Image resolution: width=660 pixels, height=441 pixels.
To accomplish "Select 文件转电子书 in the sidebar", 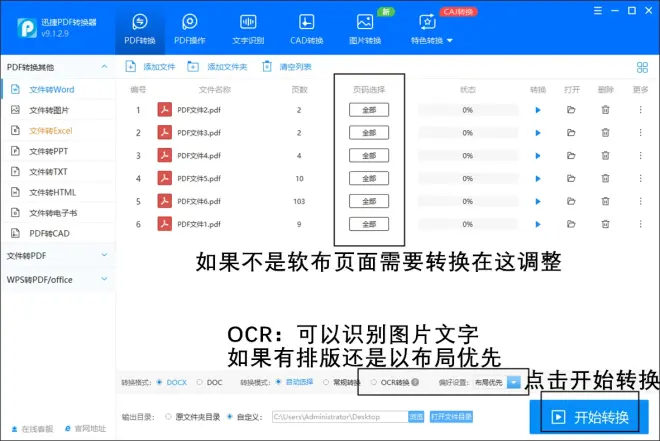I will point(58,213).
